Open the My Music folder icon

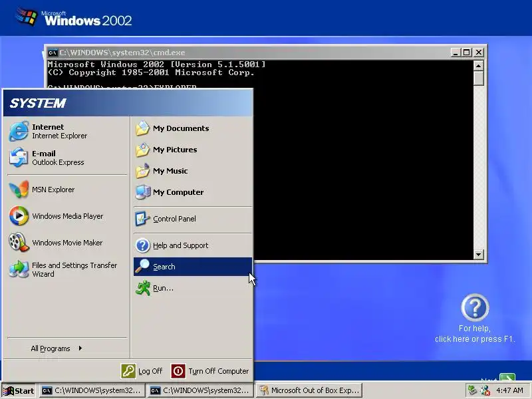[142, 171]
